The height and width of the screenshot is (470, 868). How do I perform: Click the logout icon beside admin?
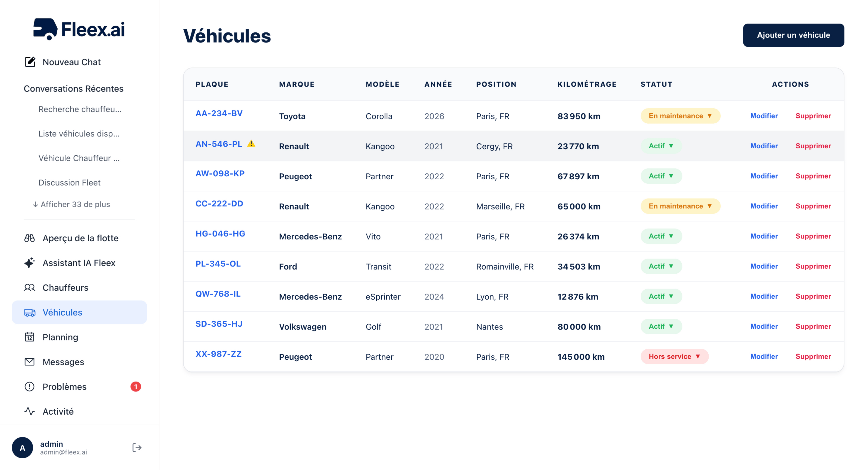pyautogui.click(x=136, y=447)
